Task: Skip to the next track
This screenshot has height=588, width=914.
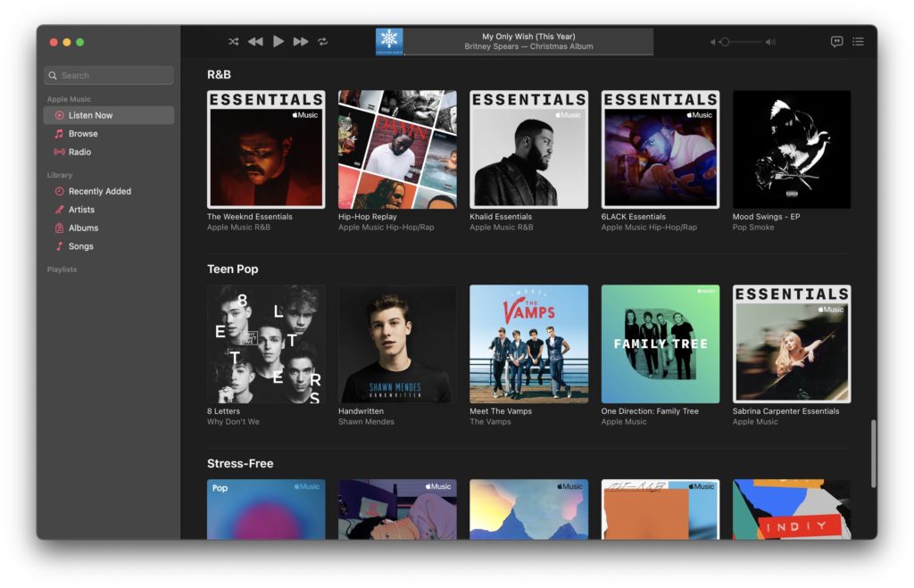Action: pyautogui.click(x=301, y=42)
